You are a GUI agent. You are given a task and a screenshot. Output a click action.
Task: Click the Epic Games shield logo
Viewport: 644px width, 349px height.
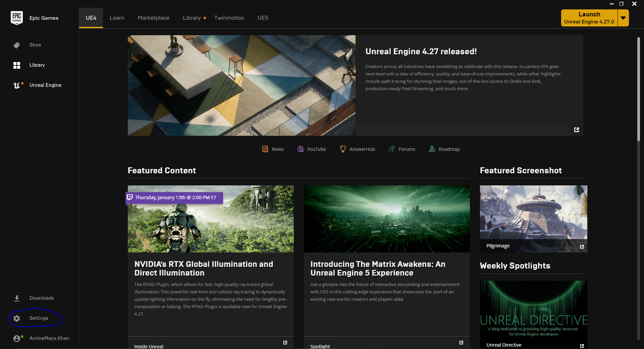(17, 18)
